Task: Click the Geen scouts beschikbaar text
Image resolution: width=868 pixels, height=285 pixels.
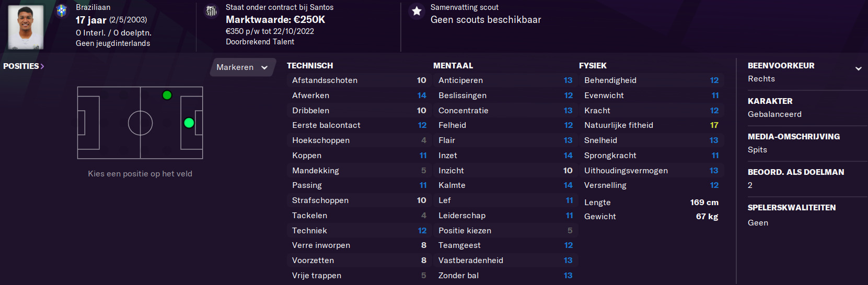Action: click(485, 20)
